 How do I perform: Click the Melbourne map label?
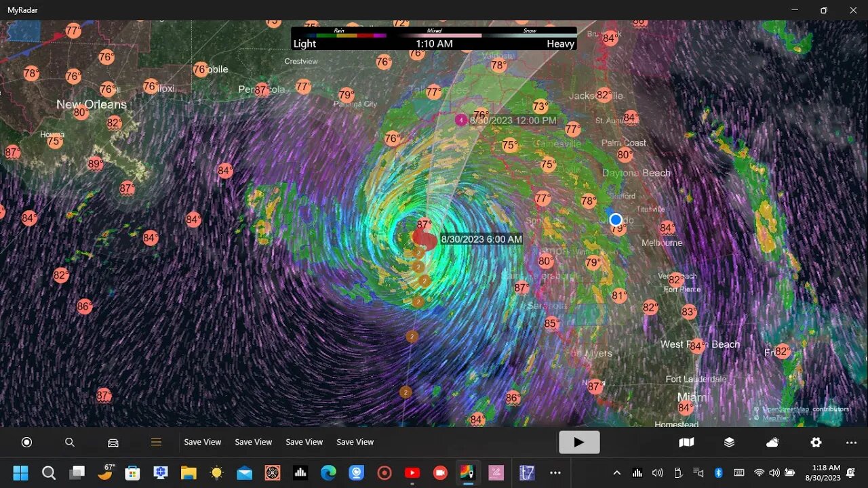click(662, 243)
